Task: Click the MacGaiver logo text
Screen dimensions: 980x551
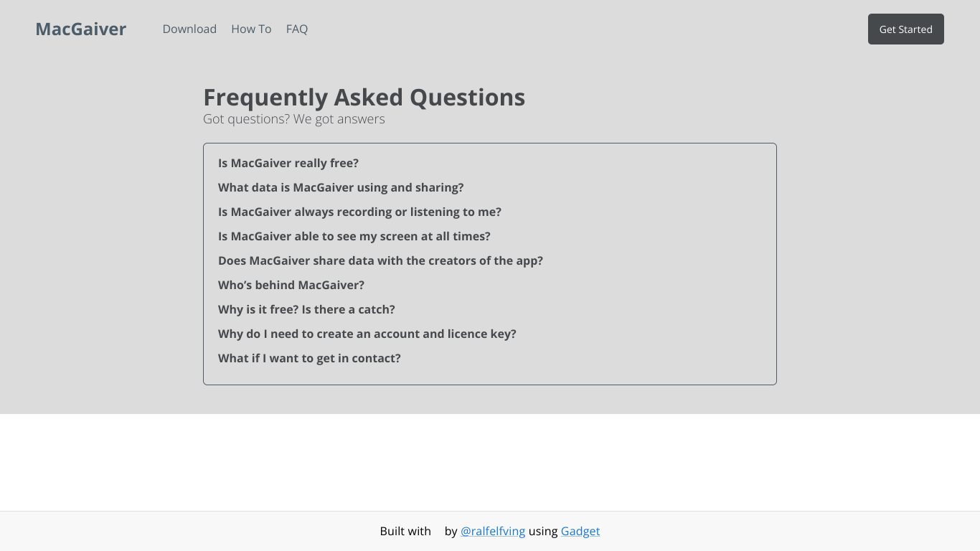Action: point(80,29)
